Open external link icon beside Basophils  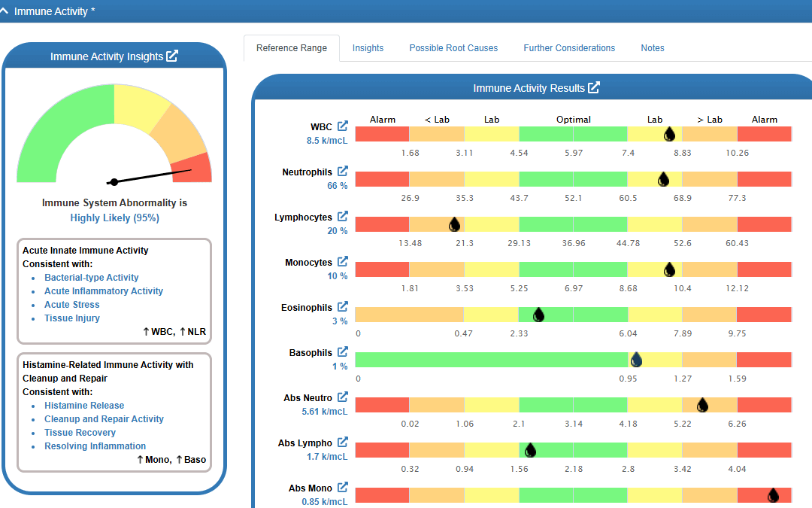click(342, 351)
